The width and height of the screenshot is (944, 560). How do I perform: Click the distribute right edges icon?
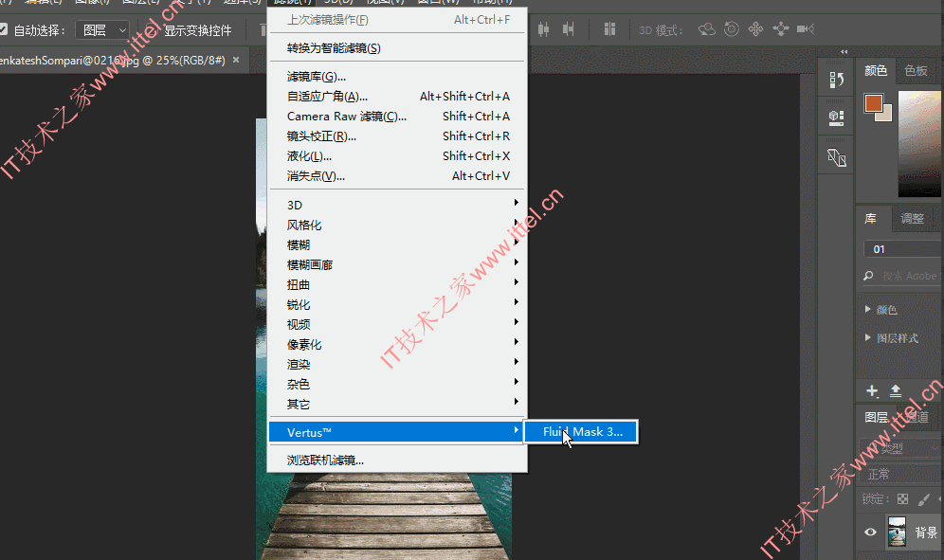click(x=568, y=29)
